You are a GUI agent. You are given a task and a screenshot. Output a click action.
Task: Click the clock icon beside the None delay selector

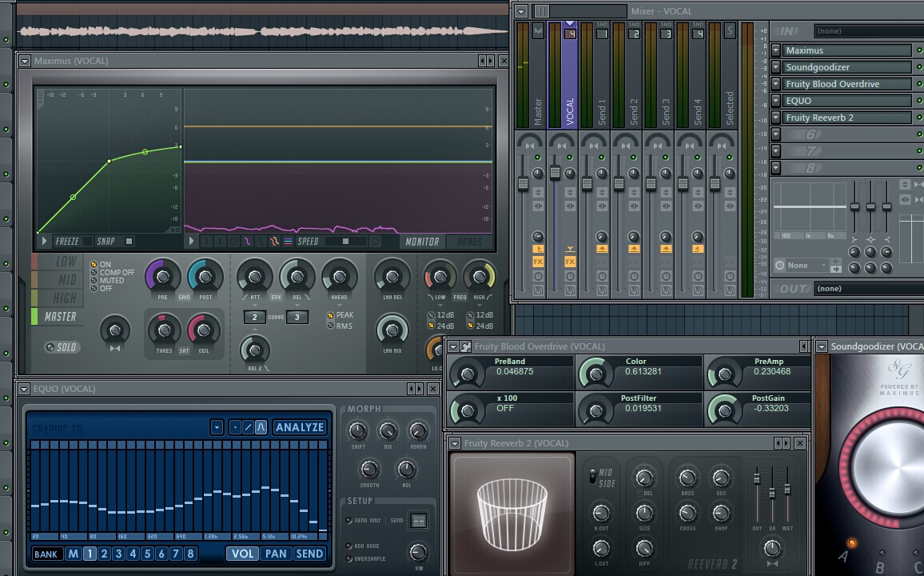[779, 266]
